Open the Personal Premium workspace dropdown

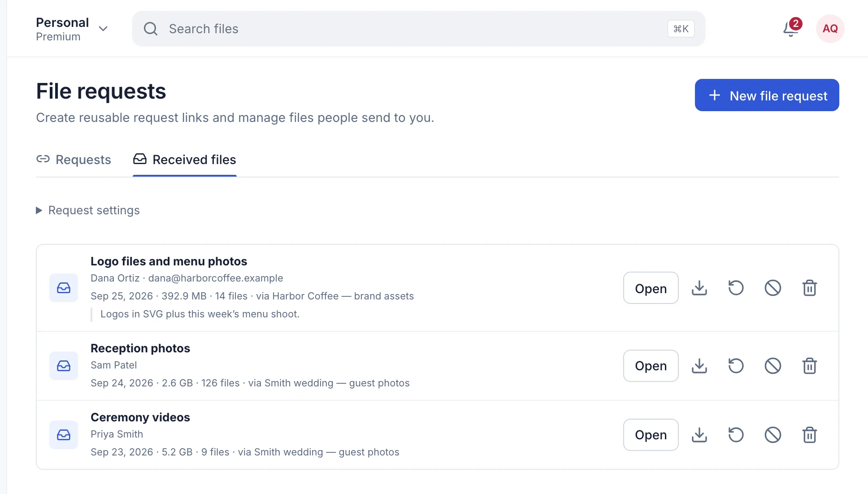click(x=72, y=29)
